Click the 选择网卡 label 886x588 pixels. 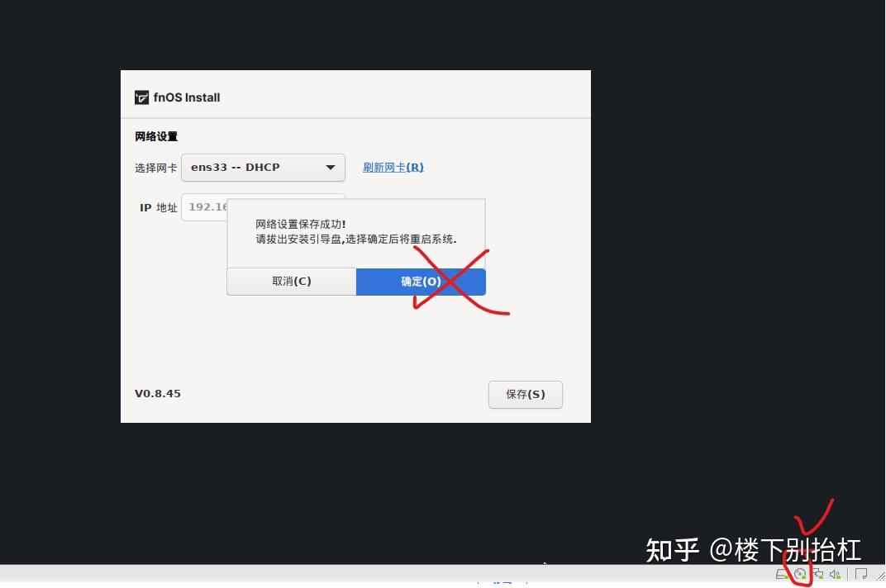(156, 168)
